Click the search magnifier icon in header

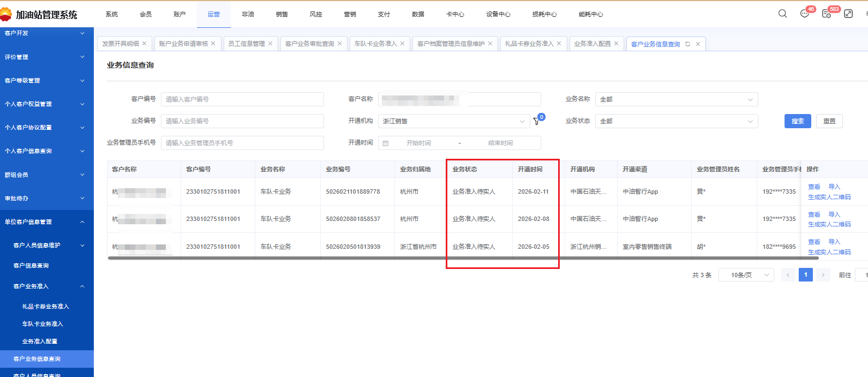[782, 14]
